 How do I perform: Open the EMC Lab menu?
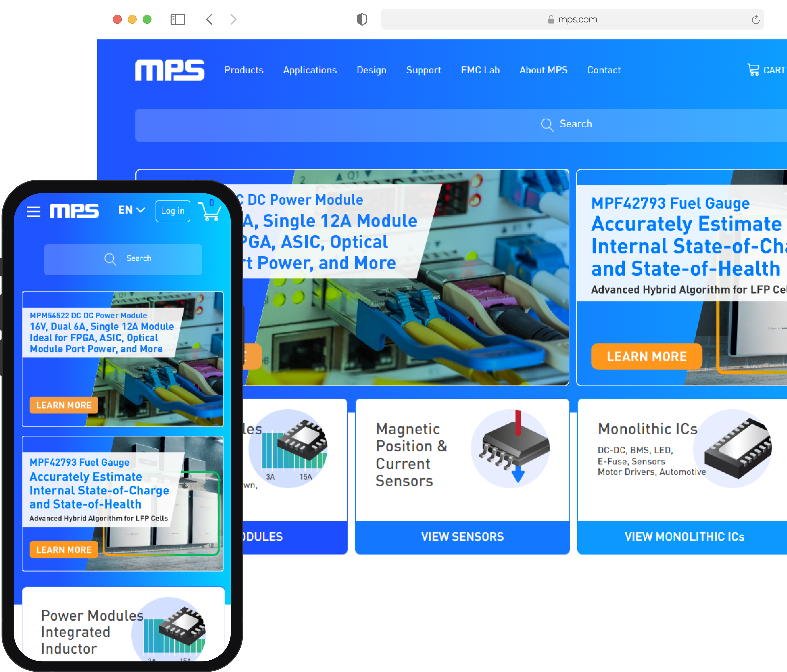(480, 70)
